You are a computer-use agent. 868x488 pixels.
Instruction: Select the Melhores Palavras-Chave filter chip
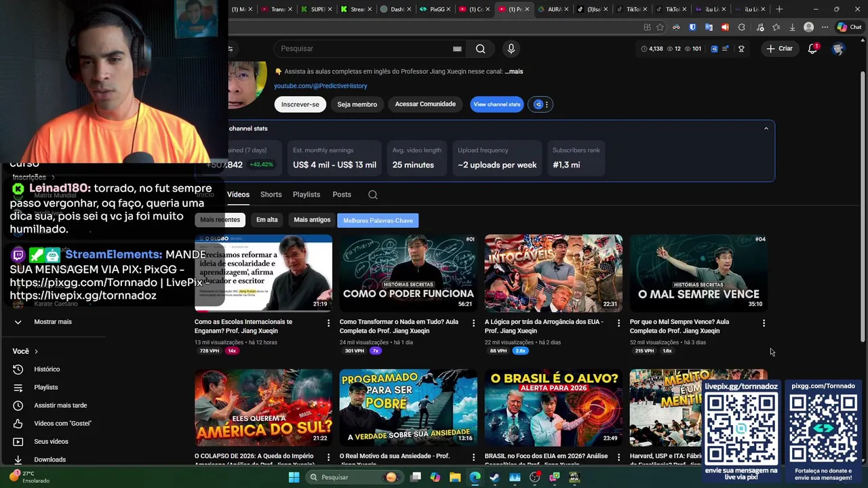pos(378,220)
